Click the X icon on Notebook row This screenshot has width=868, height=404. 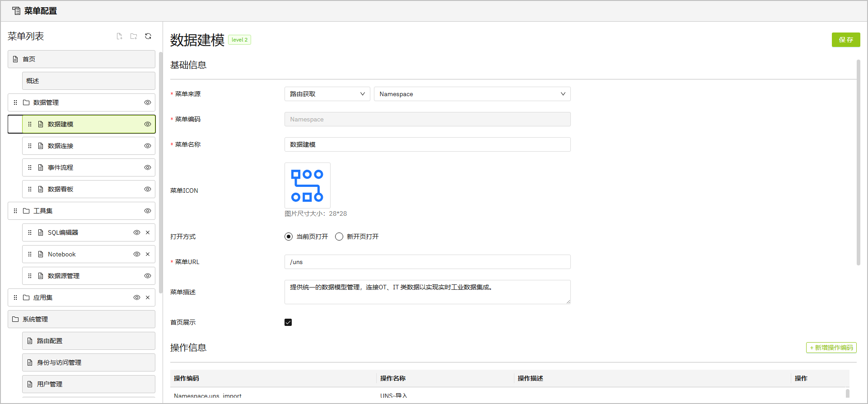click(x=148, y=254)
